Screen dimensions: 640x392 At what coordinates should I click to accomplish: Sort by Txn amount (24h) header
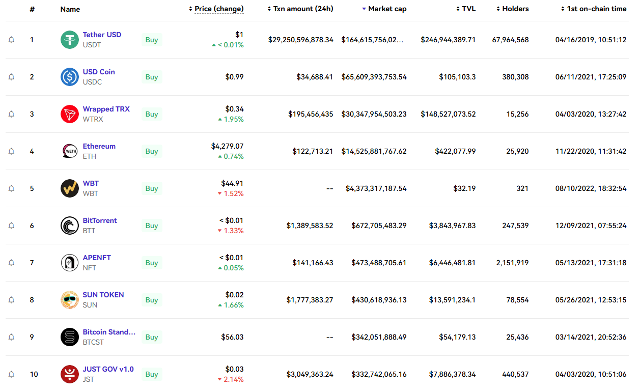[x=300, y=9]
